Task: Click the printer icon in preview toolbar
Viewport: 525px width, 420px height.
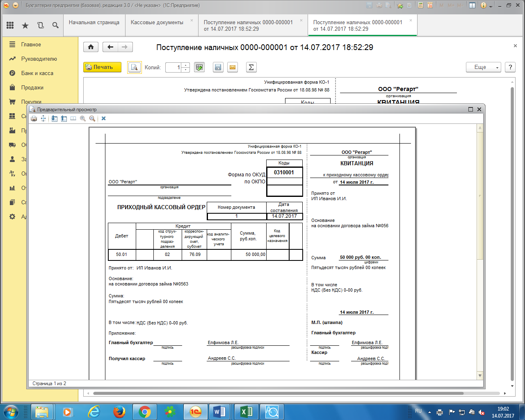Action: click(x=34, y=119)
